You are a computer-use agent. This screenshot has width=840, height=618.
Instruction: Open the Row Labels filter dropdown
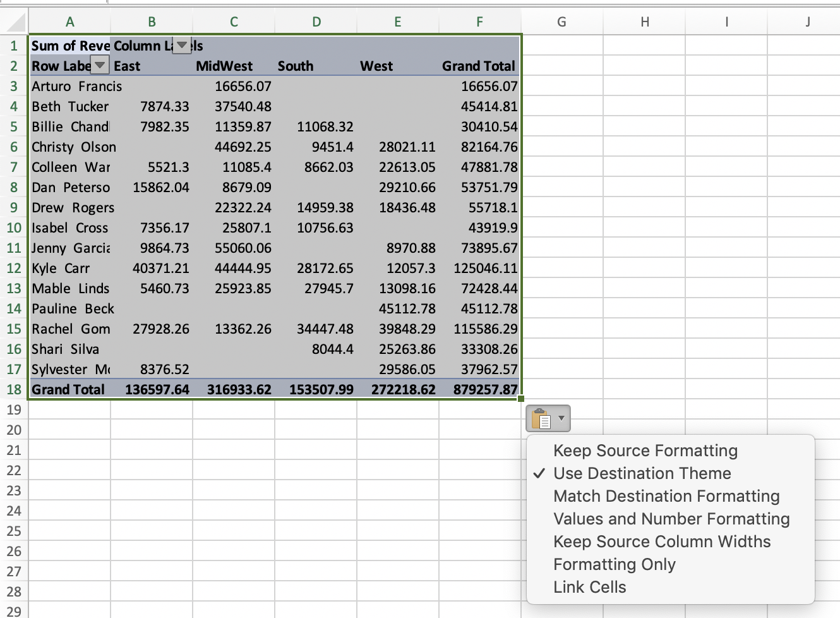point(100,65)
